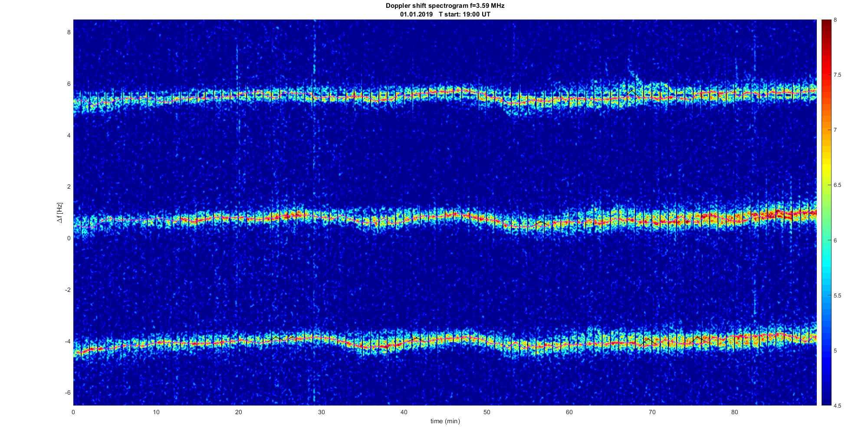Click x-axis tick label 80
The image size is (868, 435).
[x=734, y=412]
